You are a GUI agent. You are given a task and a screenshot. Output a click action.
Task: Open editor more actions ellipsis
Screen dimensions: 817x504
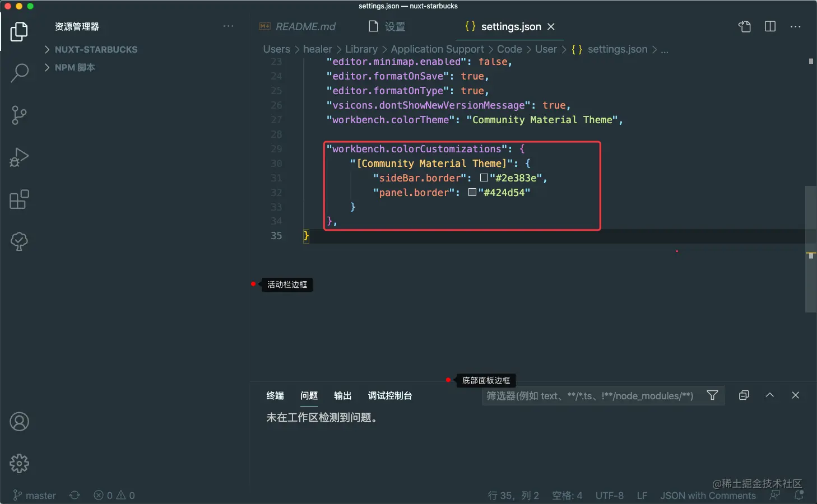796,26
